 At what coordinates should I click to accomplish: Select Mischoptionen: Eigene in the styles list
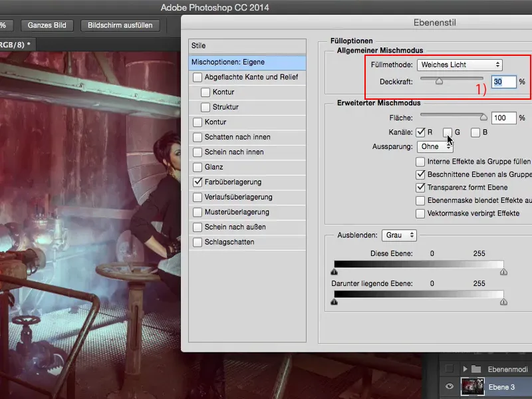point(247,62)
